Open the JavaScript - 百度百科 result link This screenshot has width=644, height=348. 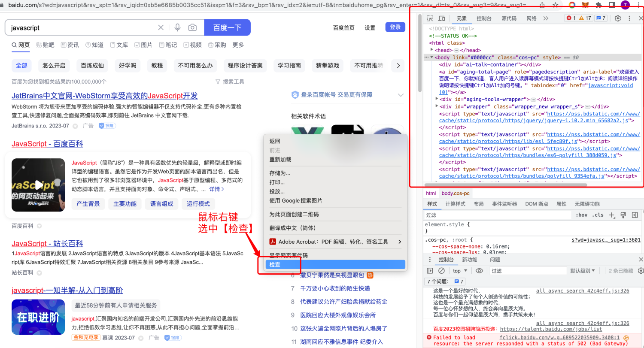coord(47,144)
